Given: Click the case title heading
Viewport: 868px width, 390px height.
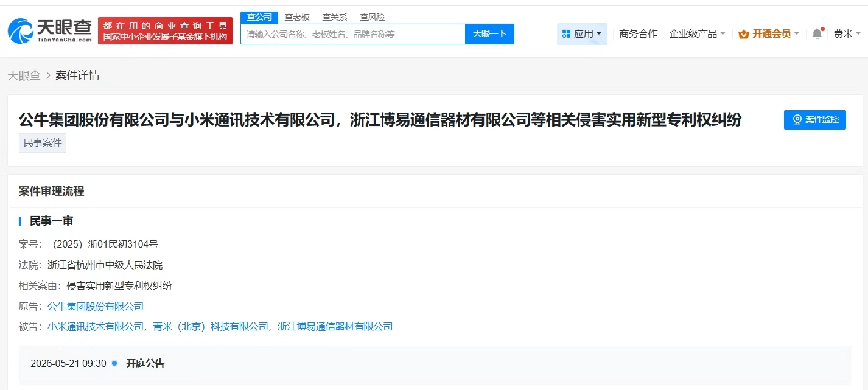Looking at the screenshot, I should (x=380, y=120).
